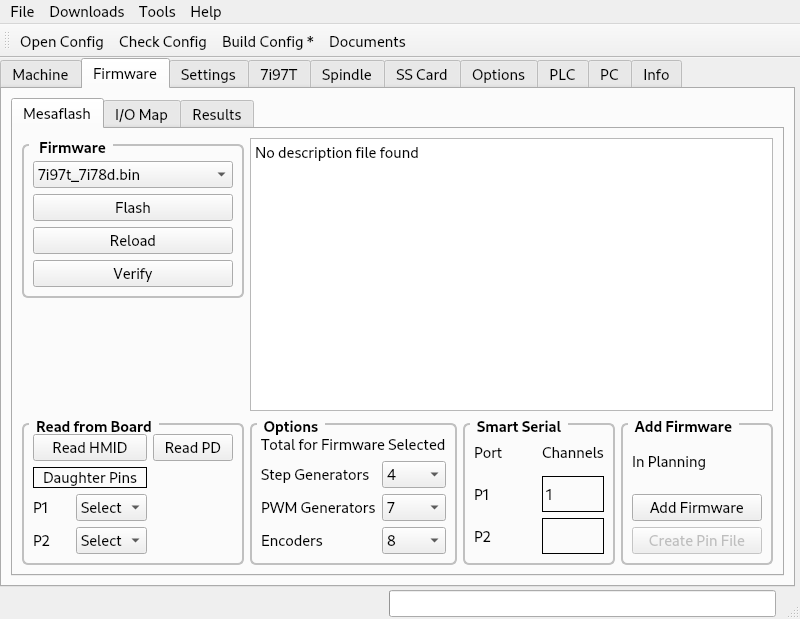The width and height of the screenshot is (800, 619).
Task: Open the P2 Select dropdown
Action: click(111, 540)
